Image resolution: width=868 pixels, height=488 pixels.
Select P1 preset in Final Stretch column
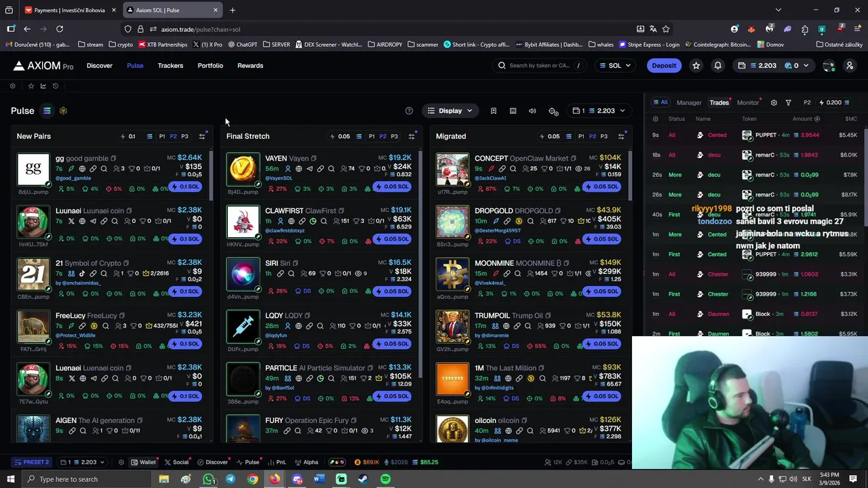click(371, 136)
